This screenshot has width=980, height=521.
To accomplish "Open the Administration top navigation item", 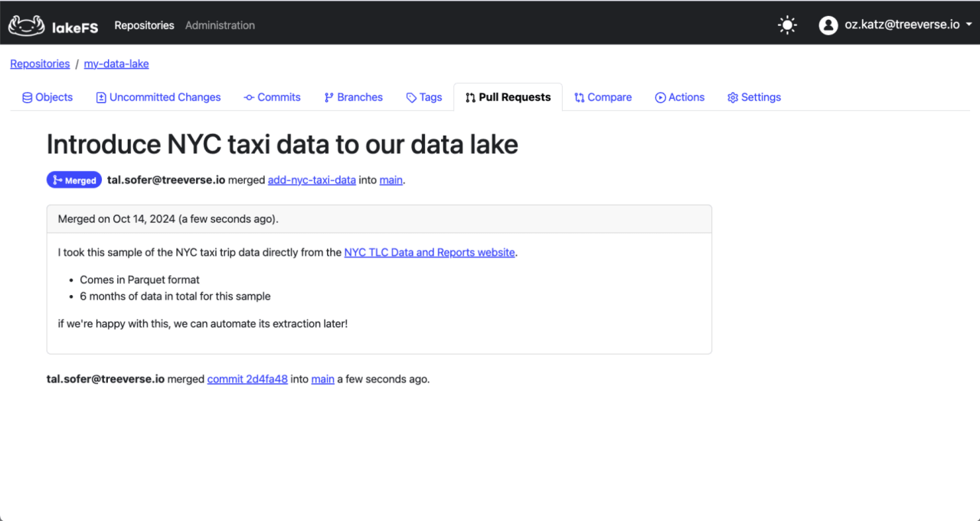I will coord(220,25).
